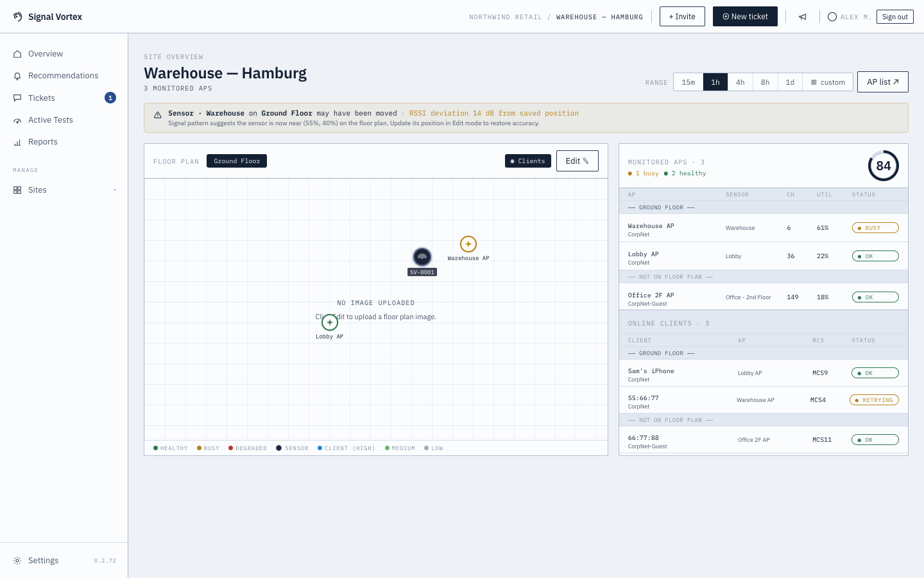Select Sam's iPhone client row
Screen dimensions: 924x578
(764, 373)
